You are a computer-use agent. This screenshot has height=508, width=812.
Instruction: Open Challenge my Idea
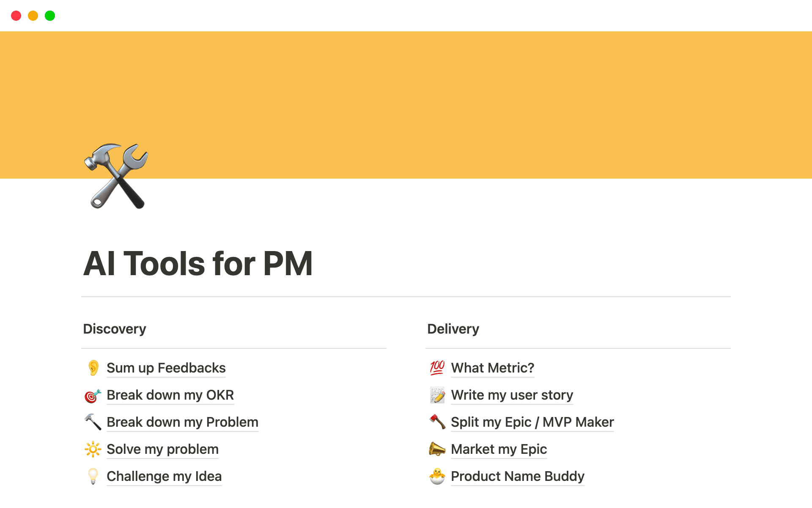pos(164,476)
